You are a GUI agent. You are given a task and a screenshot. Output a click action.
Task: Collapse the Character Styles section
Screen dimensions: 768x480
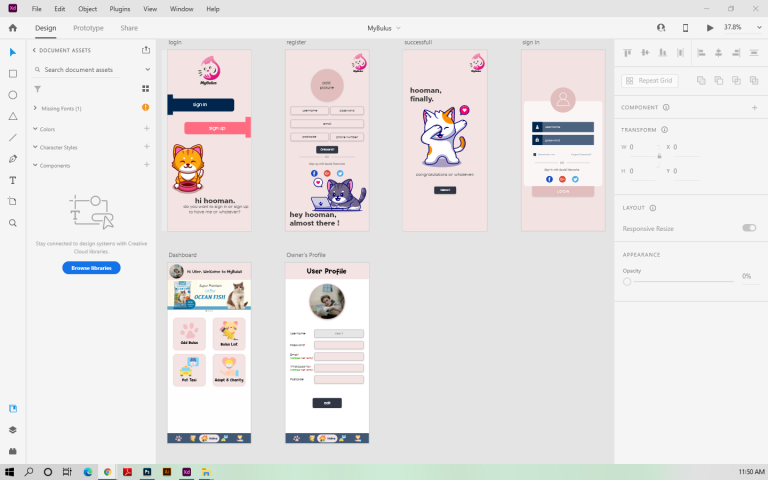pos(36,147)
